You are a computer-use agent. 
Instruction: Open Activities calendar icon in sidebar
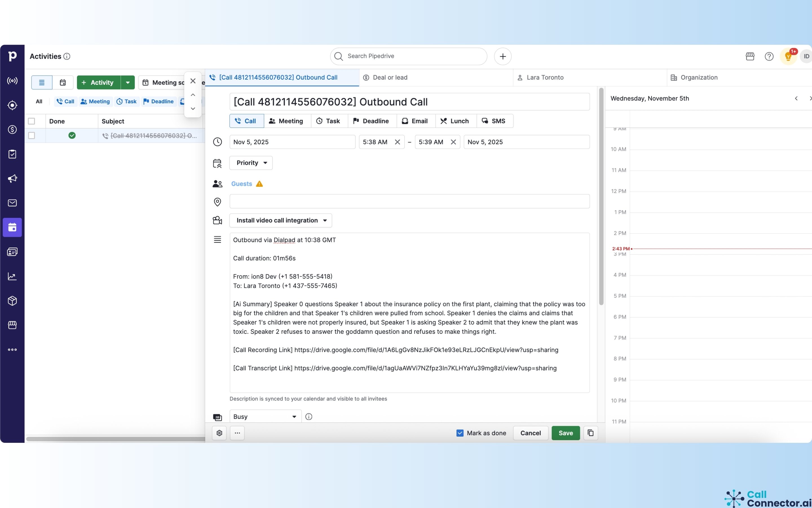[12, 227]
